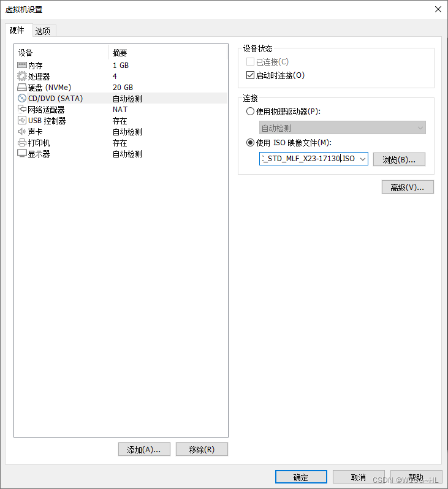448x489 pixels.
Task: Open the 硬件 tab
Action: 17,30
